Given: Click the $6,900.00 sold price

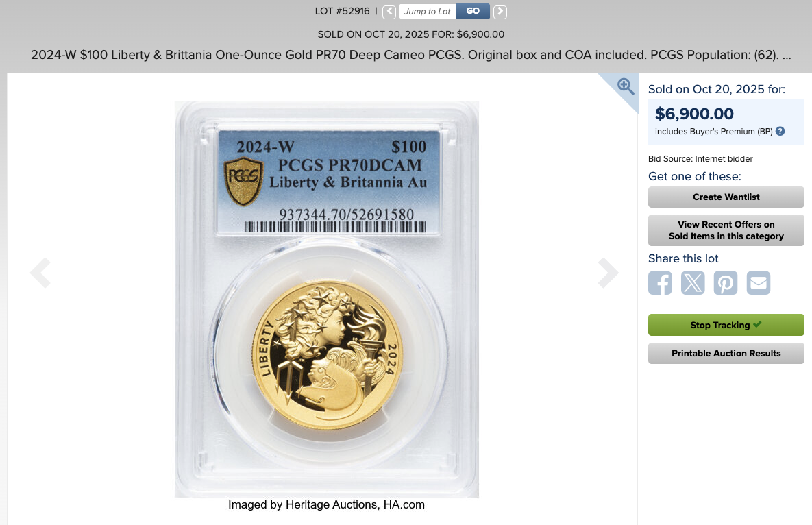Looking at the screenshot, I should click(694, 113).
